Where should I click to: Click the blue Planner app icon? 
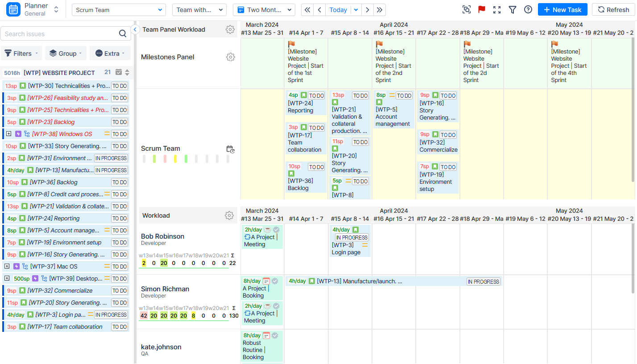coord(12,9)
